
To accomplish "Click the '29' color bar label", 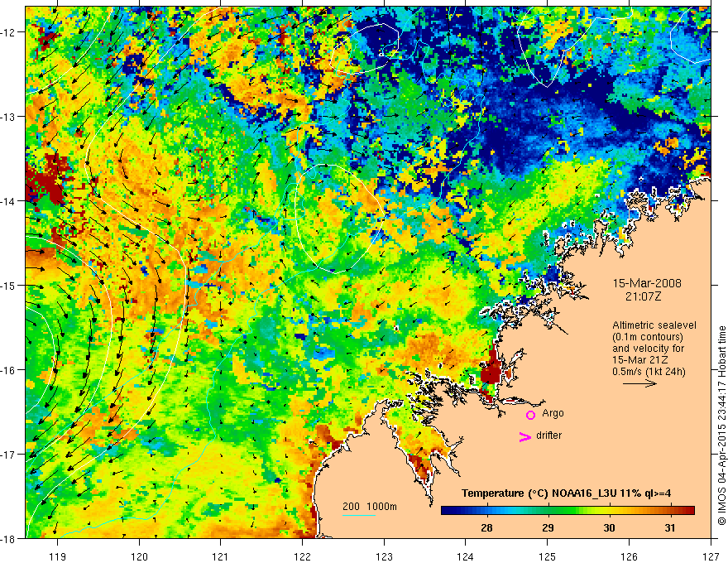I will (x=548, y=527).
